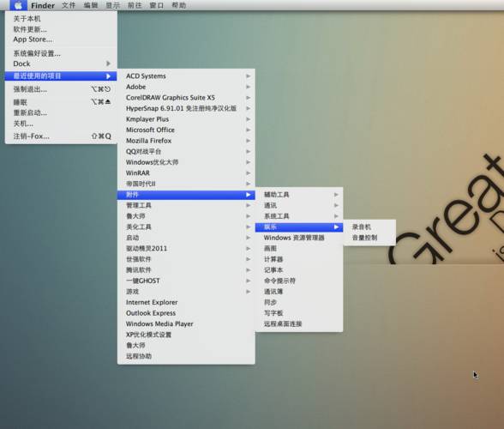Viewport: 504px width, 429px height.
Task: Select the highlighted 附件 menu entry
Action: point(186,195)
